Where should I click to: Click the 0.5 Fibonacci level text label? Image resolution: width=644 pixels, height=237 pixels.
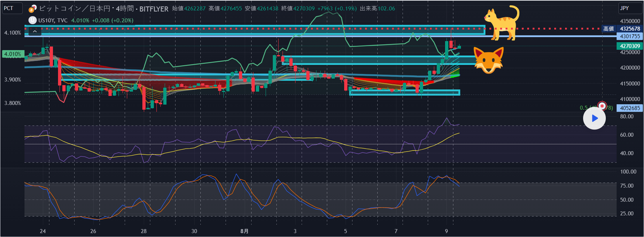(x=584, y=108)
